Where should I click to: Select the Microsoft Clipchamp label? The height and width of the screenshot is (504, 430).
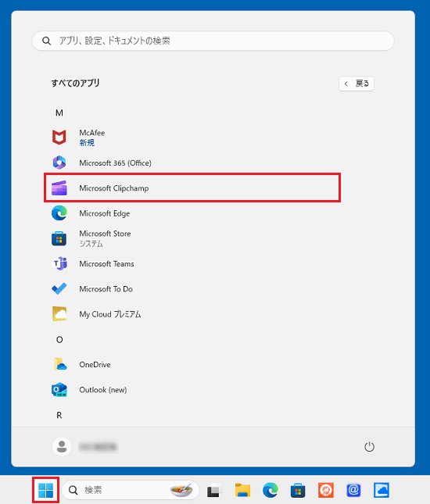[114, 188]
